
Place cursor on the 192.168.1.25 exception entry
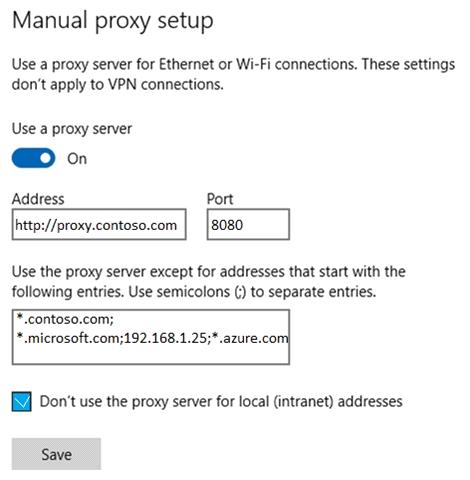165,338
